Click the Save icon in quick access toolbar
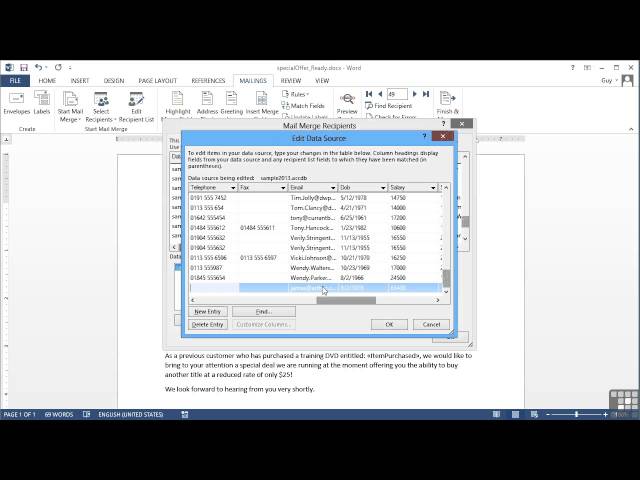Image resolution: width=640 pixels, height=480 pixels. [24, 67]
